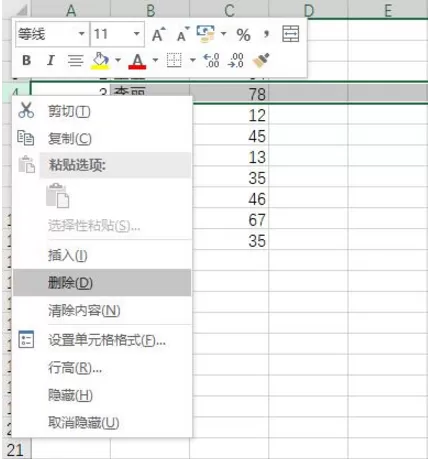This screenshot has height=459, width=428.
Task: Select column C header
Action: (229, 11)
